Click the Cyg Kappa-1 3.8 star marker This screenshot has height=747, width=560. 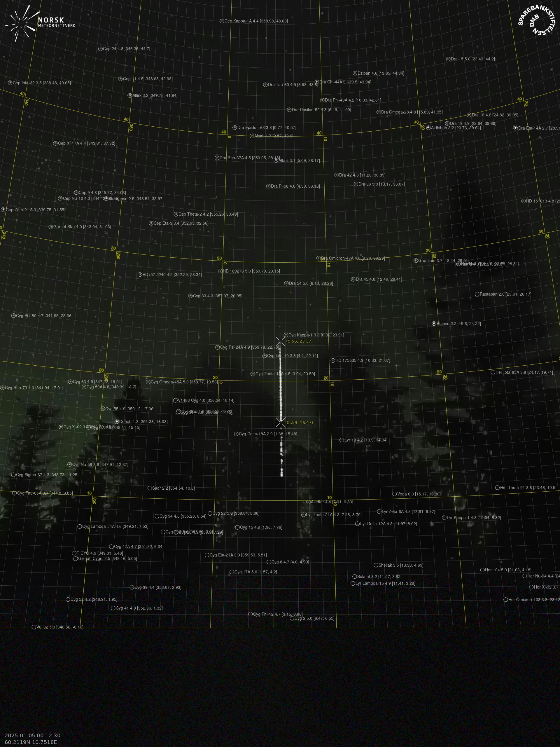click(x=286, y=335)
